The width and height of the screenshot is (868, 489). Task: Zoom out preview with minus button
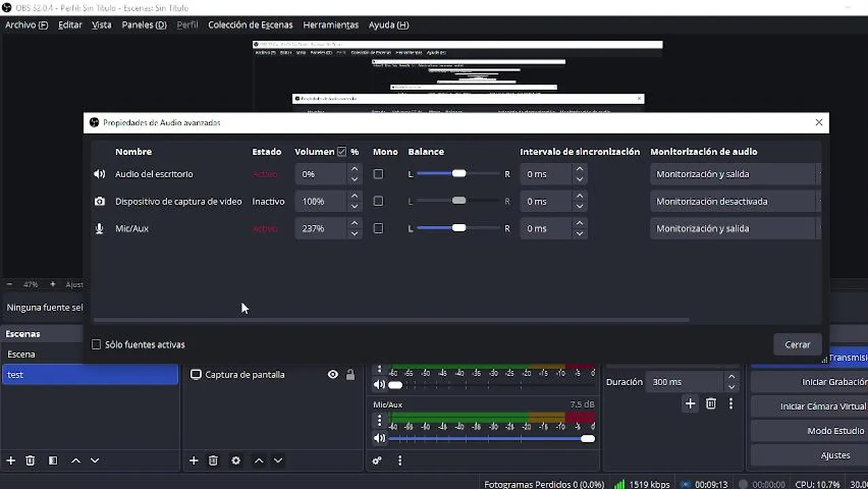coord(10,284)
